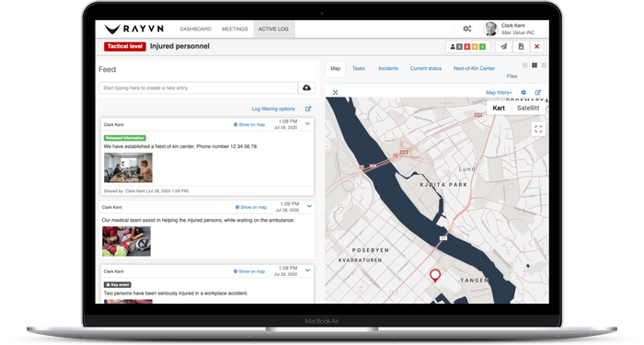The width and height of the screenshot is (644, 345).
Task: Select Active Log in top navigation
Action: [x=273, y=29]
